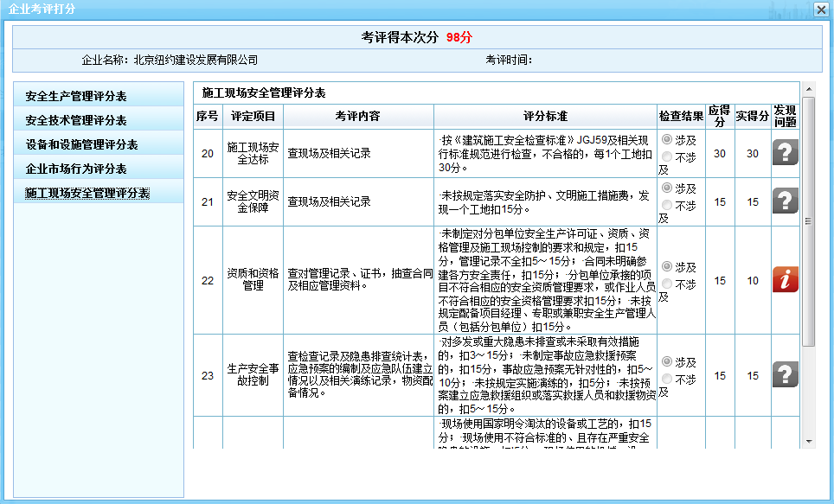Select 涉及 for row 22 资质和资格管理
Viewport: 834px width, 504px height.
coord(667,266)
